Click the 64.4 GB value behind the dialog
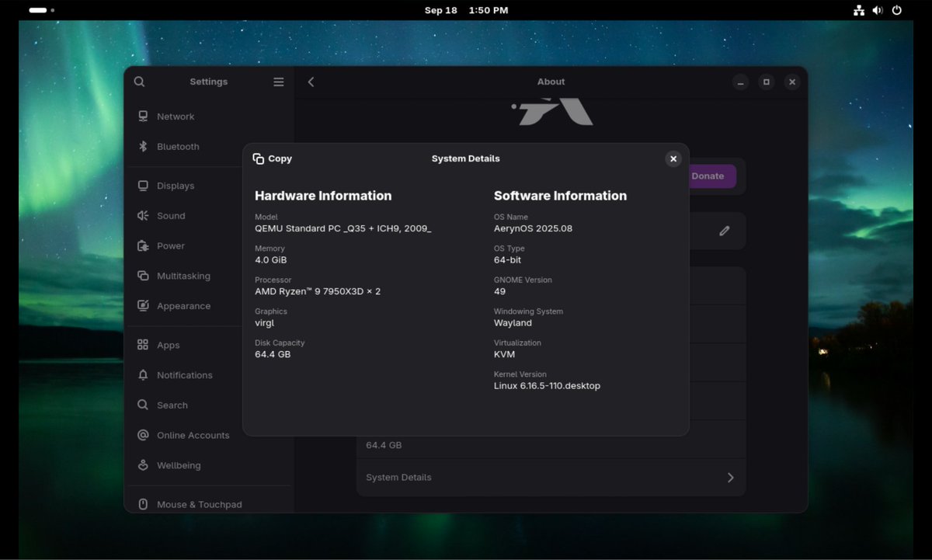This screenshot has height=560, width=932. tap(384, 446)
